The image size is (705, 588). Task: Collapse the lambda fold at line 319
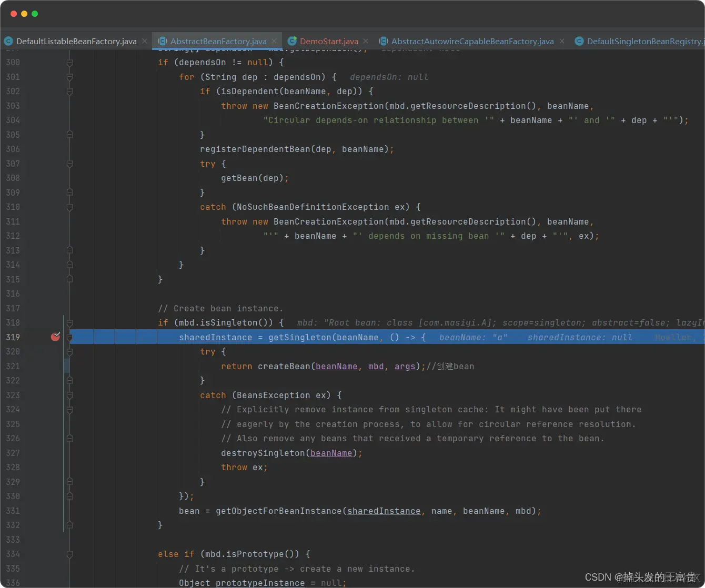point(69,337)
